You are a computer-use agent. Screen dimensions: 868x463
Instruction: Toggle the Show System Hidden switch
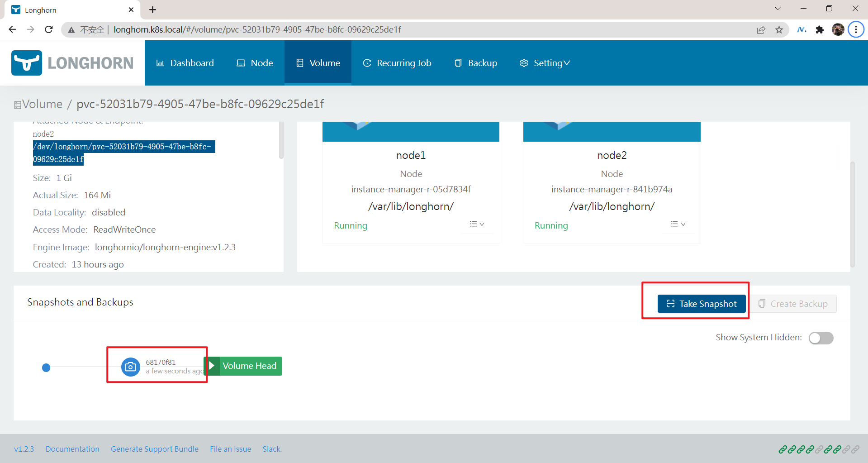point(821,338)
